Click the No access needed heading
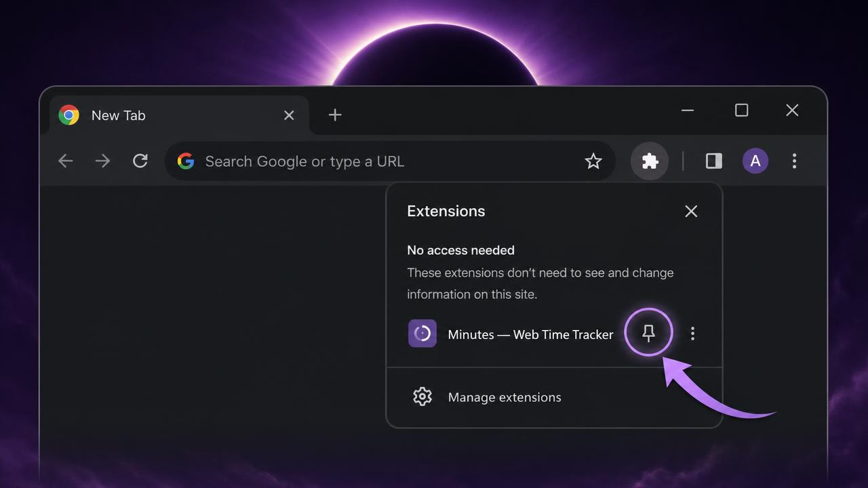This screenshot has height=488, width=868. [460, 250]
